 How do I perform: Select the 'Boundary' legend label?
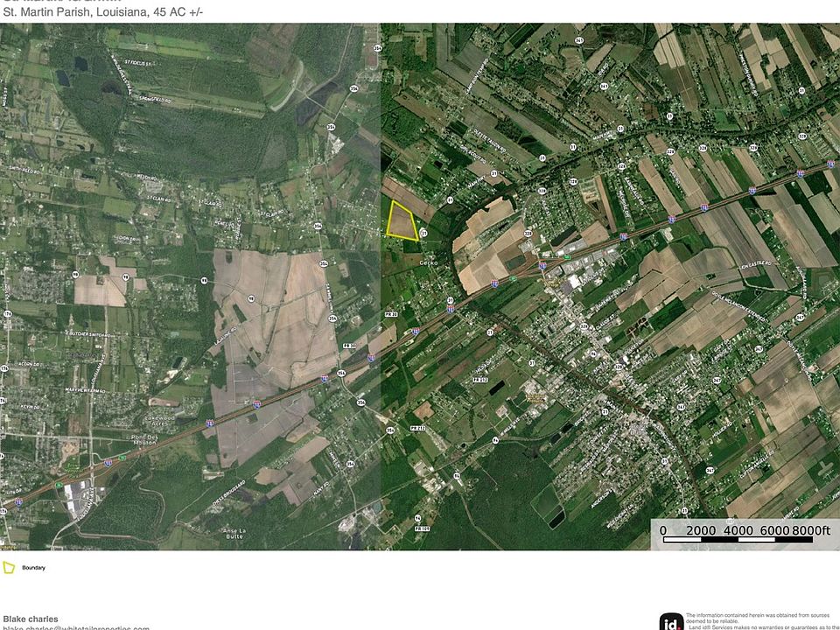pos(33,568)
